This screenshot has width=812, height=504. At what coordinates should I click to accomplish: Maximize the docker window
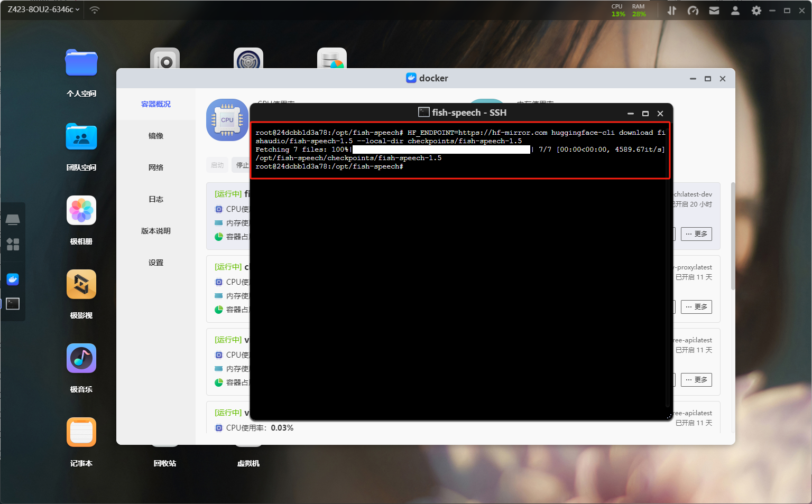pyautogui.click(x=708, y=79)
